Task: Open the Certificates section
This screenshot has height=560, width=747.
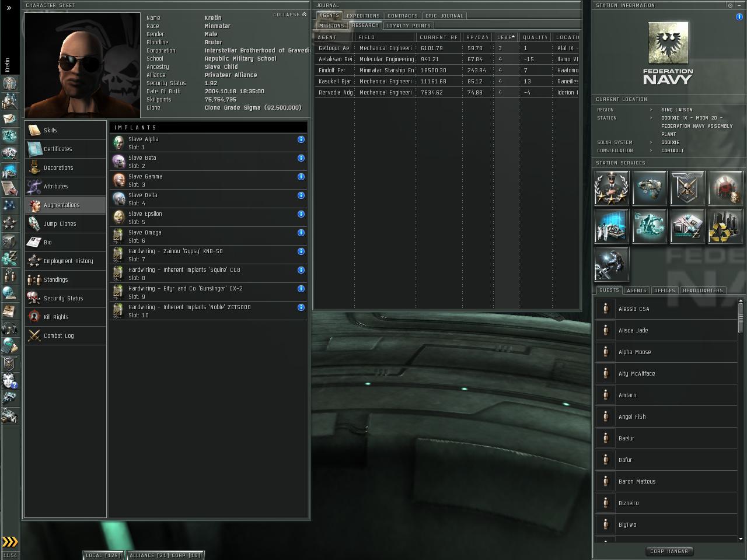Action: coord(65,149)
